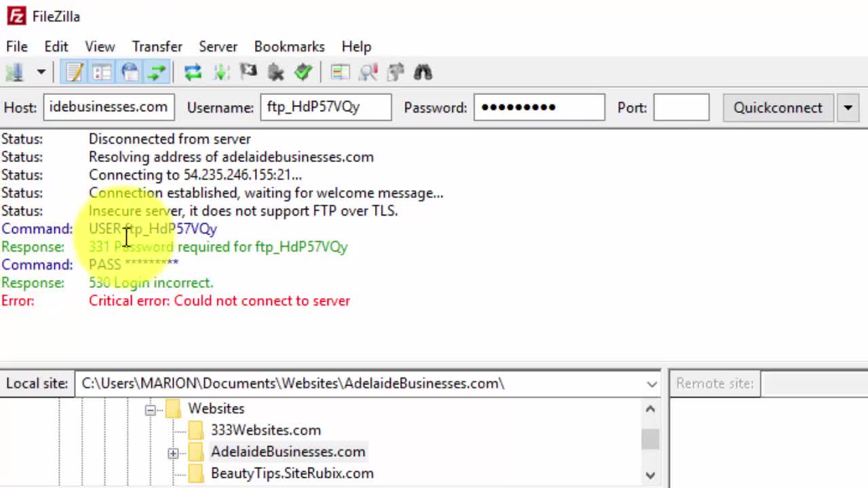This screenshot has width=868, height=488.
Task: Toggle the message log display
Action: pyautogui.click(x=74, y=72)
